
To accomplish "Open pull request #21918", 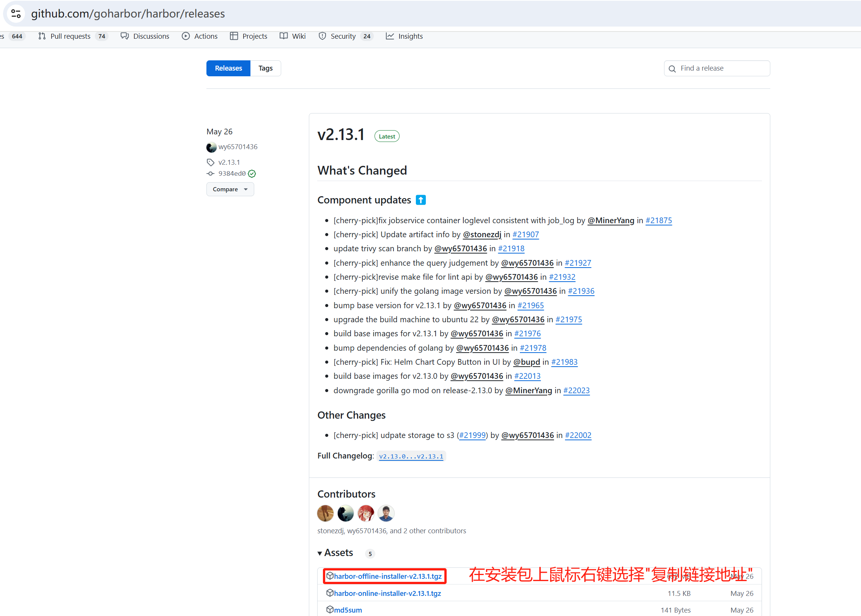I will click(511, 249).
